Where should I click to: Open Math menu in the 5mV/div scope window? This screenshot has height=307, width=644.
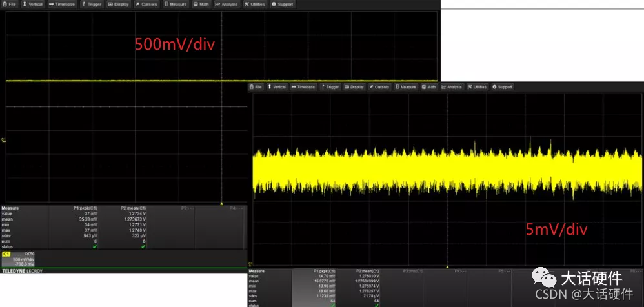click(x=429, y=87)
